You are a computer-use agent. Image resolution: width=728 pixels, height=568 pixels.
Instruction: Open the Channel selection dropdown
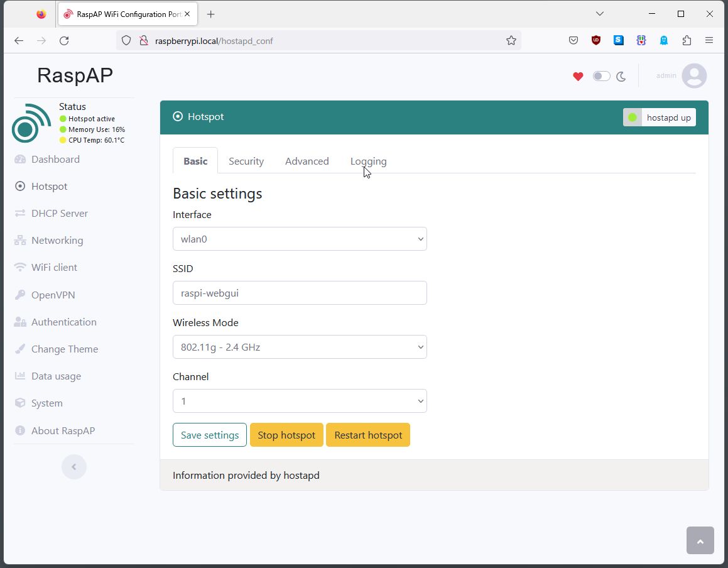pos(300,401)
